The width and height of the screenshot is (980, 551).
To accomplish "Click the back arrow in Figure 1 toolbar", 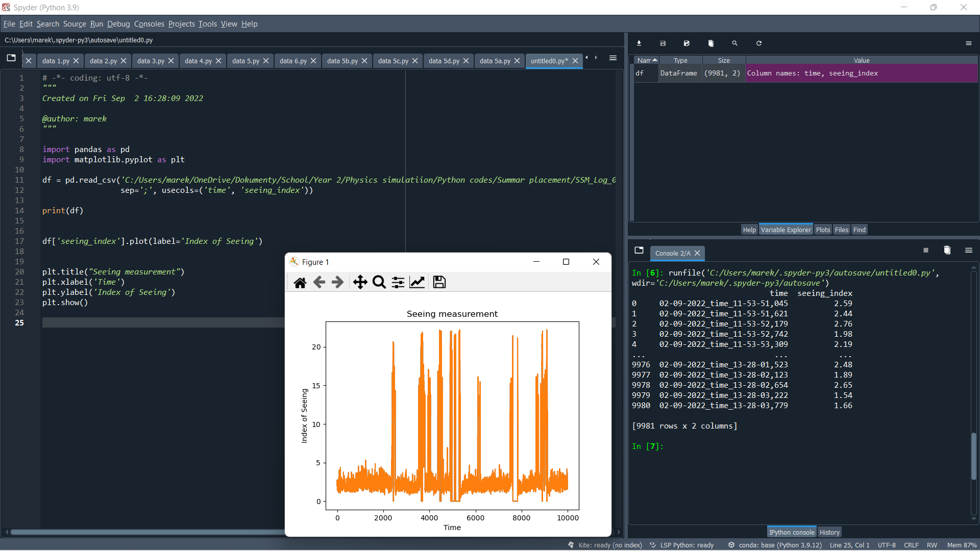I will [319, 282].
